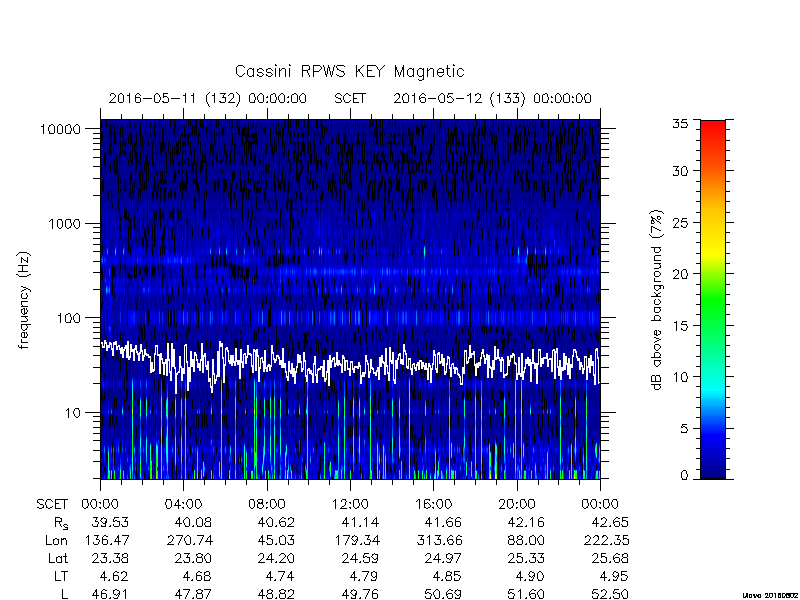The width and height of the screenshot is (800, 600).
Task: Click the Lon value 179.34
Action: tap(356, 540)
